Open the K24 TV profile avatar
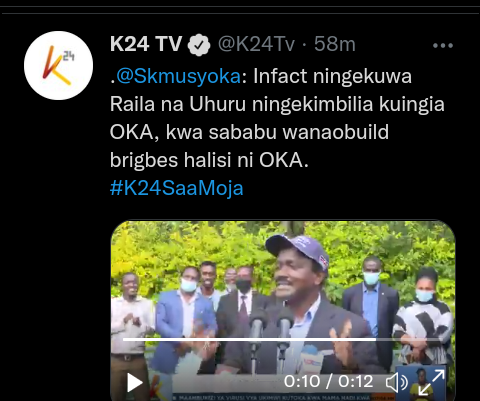The width and height of the screenshot is (480, 401). tap(58, 65)
